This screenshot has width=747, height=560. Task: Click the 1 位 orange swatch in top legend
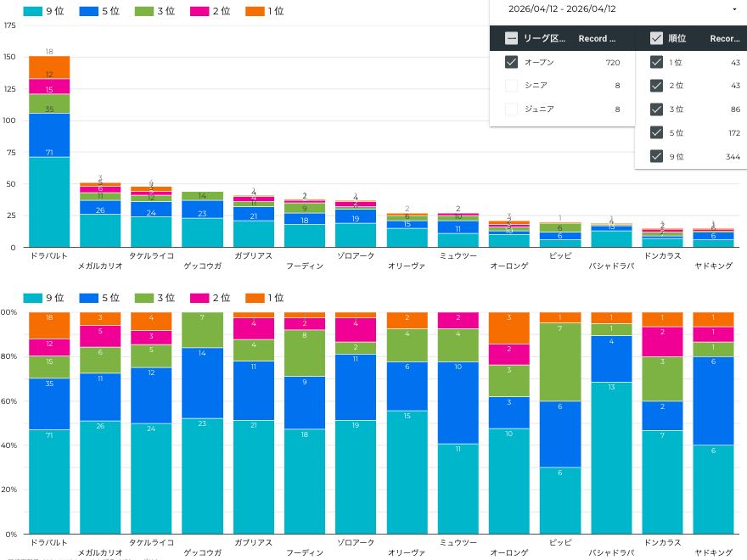(x=254, y=12)
